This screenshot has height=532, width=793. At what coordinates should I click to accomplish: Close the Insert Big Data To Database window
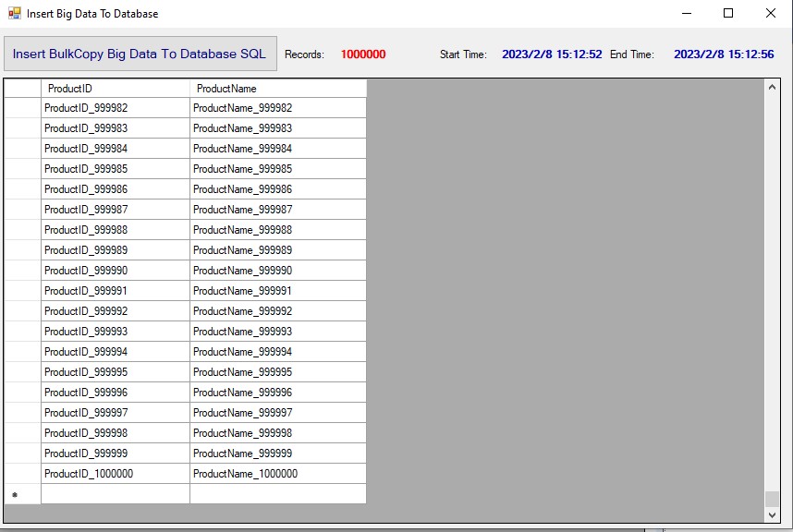[x=771, y=13]
